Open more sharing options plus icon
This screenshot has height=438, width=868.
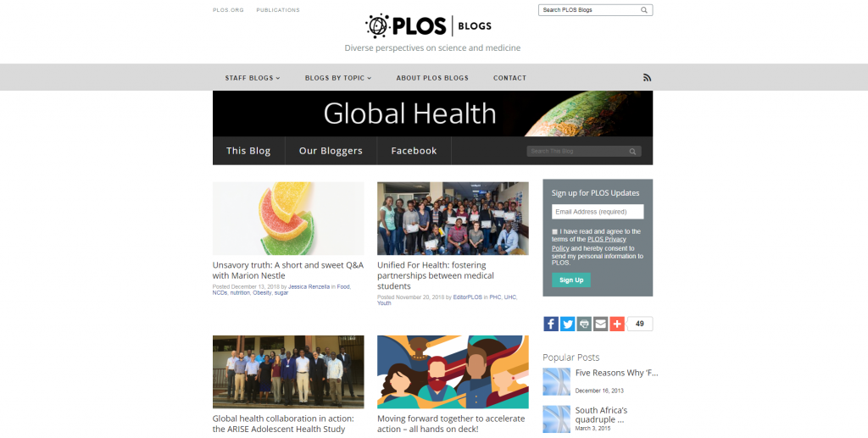coord(617,324)
